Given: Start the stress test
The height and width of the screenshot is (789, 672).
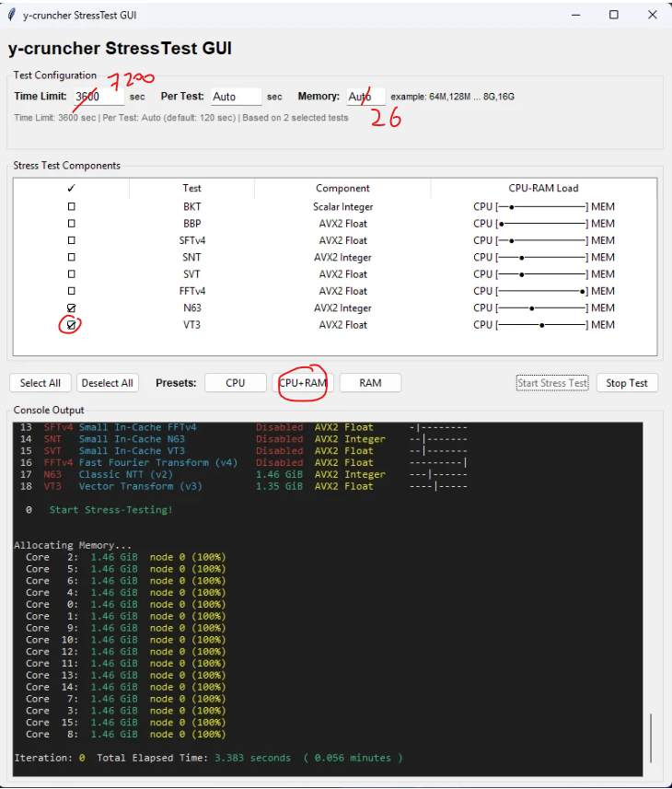Looking at the screenshot, I should tap(552, 383).
